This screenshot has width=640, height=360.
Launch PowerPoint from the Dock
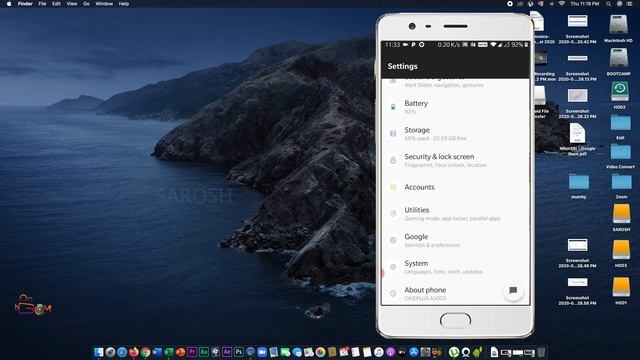[180, 352]
